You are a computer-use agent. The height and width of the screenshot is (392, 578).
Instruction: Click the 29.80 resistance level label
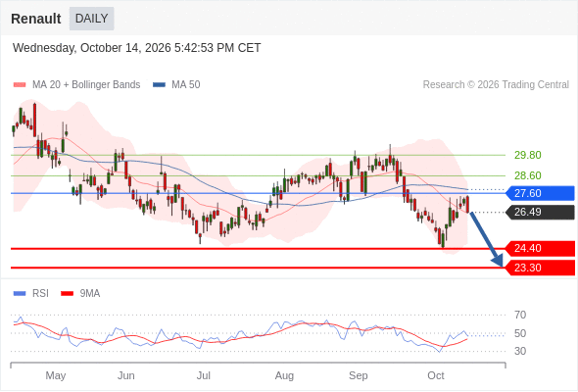point(528,155)
